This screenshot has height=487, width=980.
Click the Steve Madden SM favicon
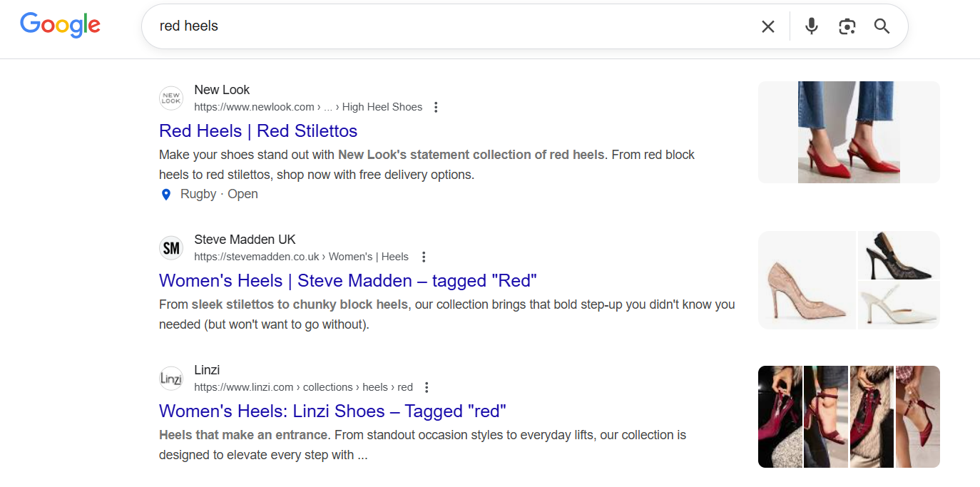point(171,247)
